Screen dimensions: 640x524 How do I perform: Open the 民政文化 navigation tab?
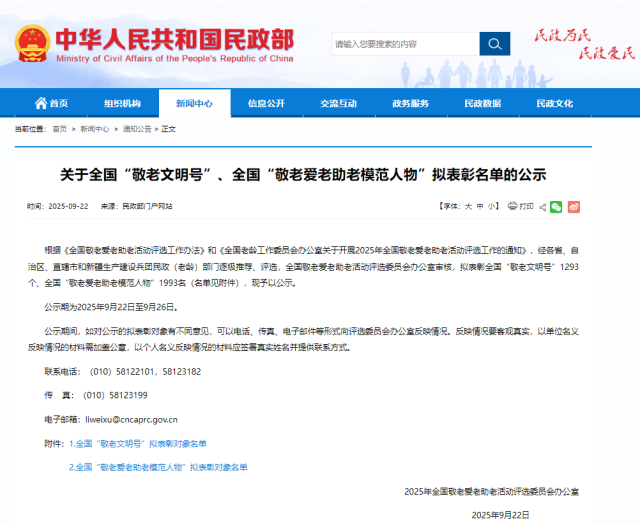(555, 103)
